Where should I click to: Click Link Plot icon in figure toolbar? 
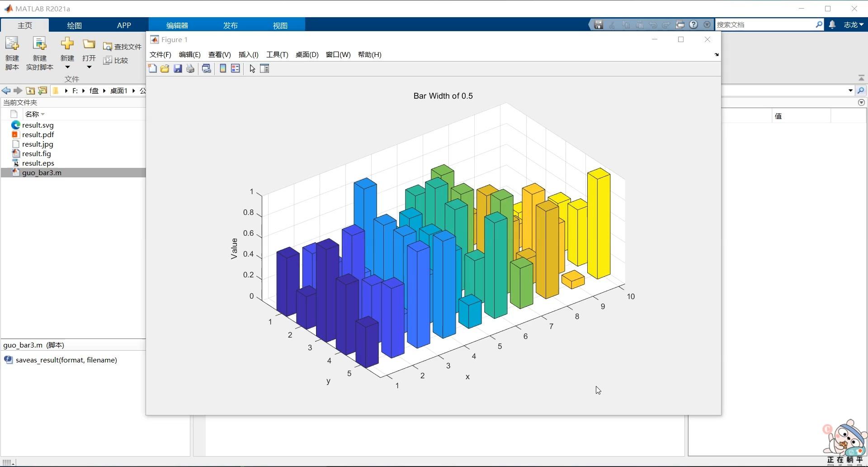[207, 68]
